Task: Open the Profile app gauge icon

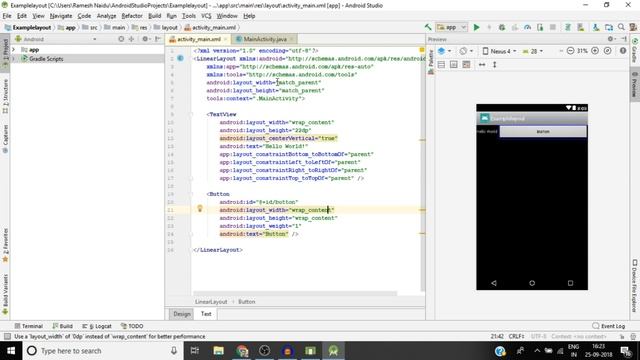Action: [527, 27]
